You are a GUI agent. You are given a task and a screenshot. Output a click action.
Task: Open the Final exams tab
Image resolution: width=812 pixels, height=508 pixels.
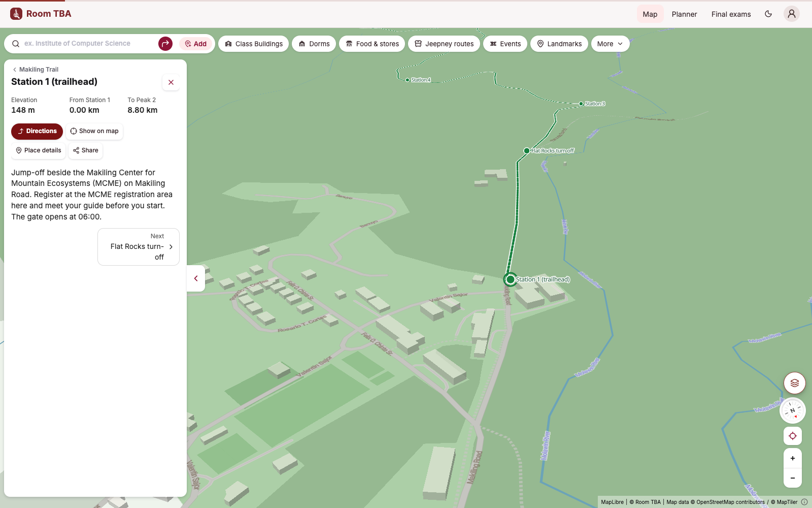731,14
